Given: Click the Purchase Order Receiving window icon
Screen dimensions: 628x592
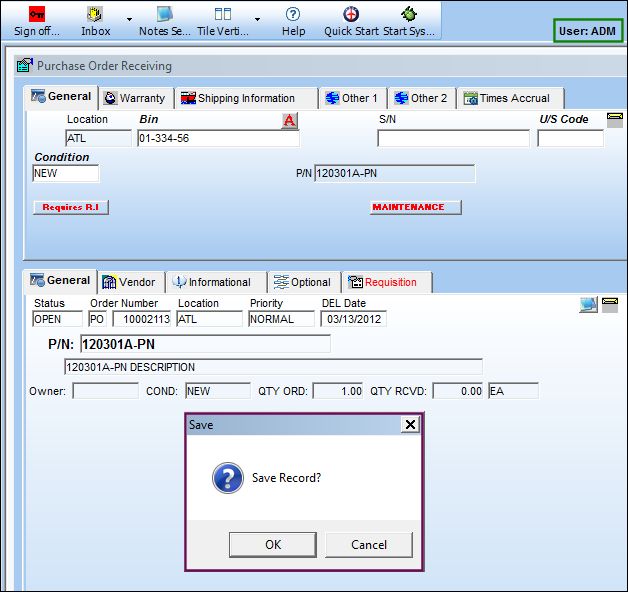Looking at the screenshot, I should (25, 65).
